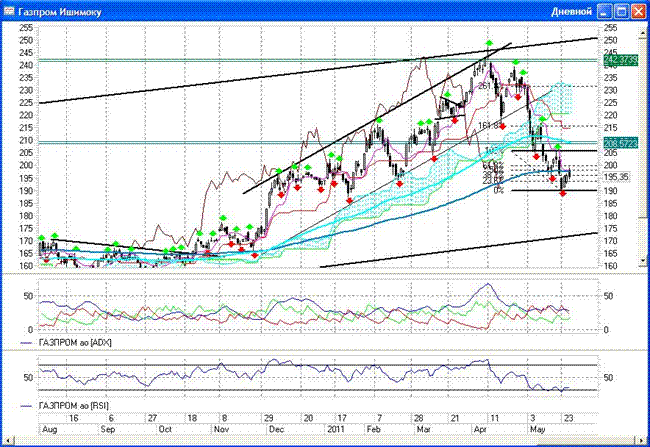Image resolution: width=650 pixels, height=447 pixels.
Task: Click the May month label on time axis
Action: click(538, 429)
